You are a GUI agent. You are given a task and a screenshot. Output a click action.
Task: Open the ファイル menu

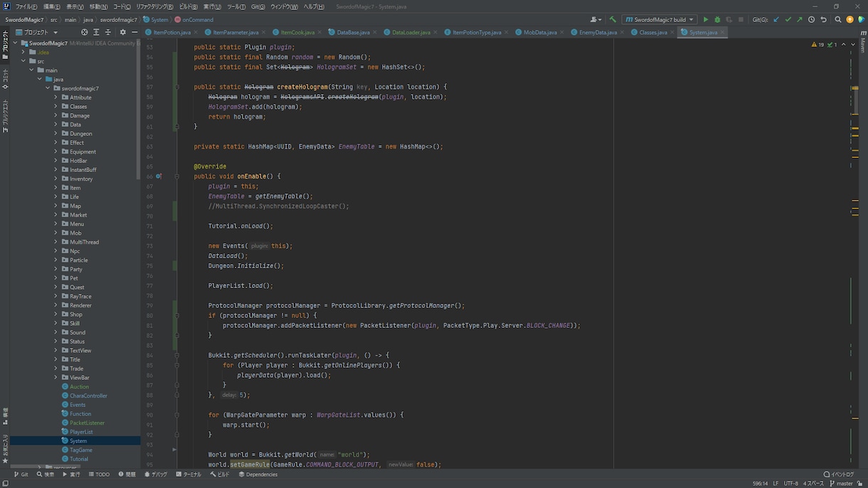pyautogui.click(x=26, y=6)
